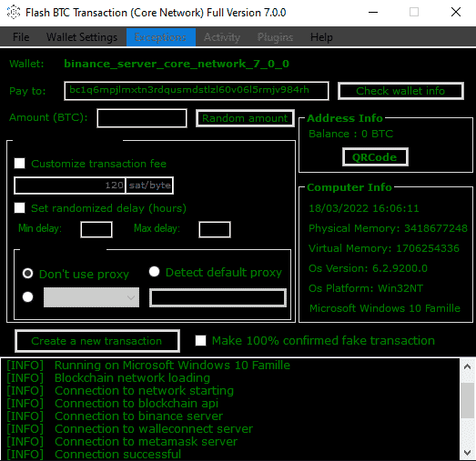The image size is (476, 461).
Task: Click the Amount (BTC) input field
Action: point(142,118)
